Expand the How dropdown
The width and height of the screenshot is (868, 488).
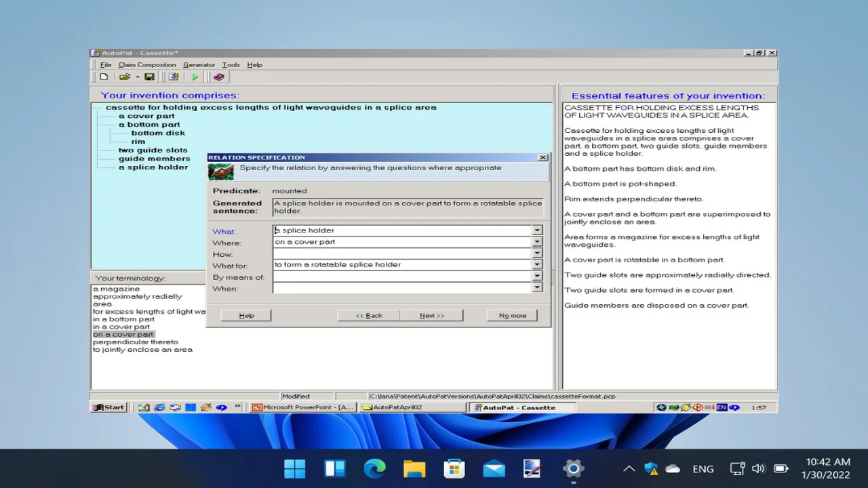coord(537,253)
